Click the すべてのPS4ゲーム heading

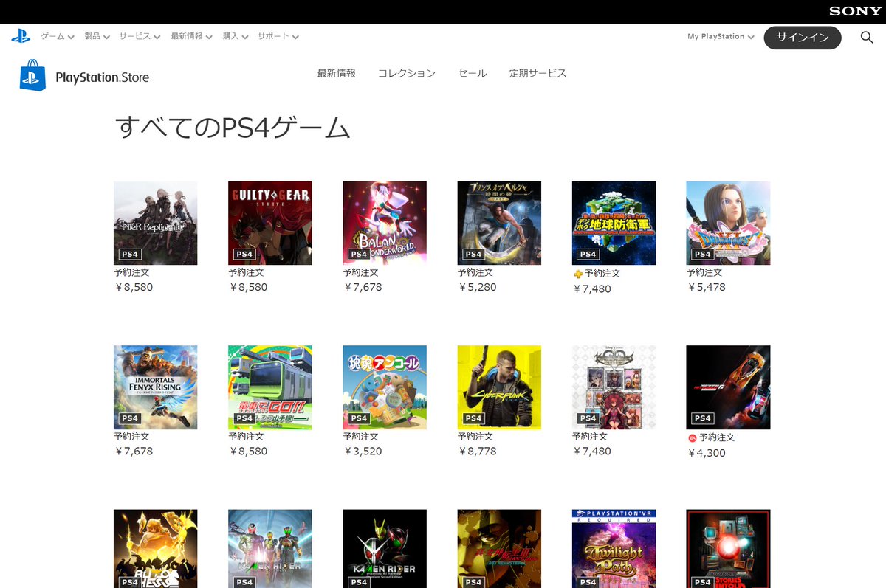pyautogui.click(x=233, y=128)
